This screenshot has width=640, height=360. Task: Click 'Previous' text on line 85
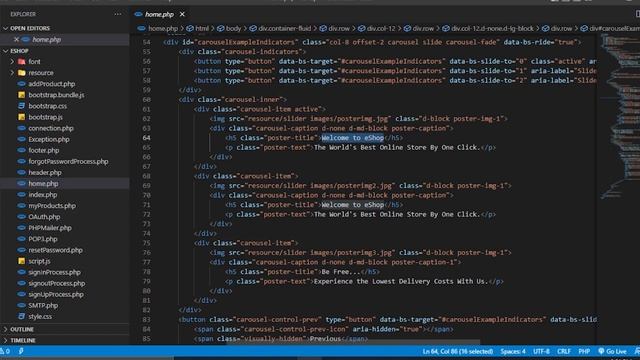325,339
